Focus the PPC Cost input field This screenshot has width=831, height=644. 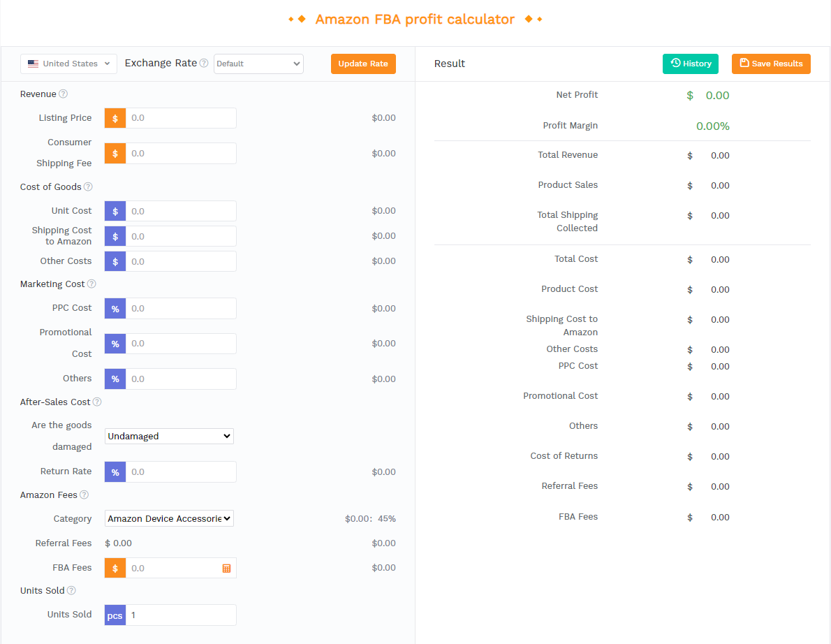tap(181, 309)
